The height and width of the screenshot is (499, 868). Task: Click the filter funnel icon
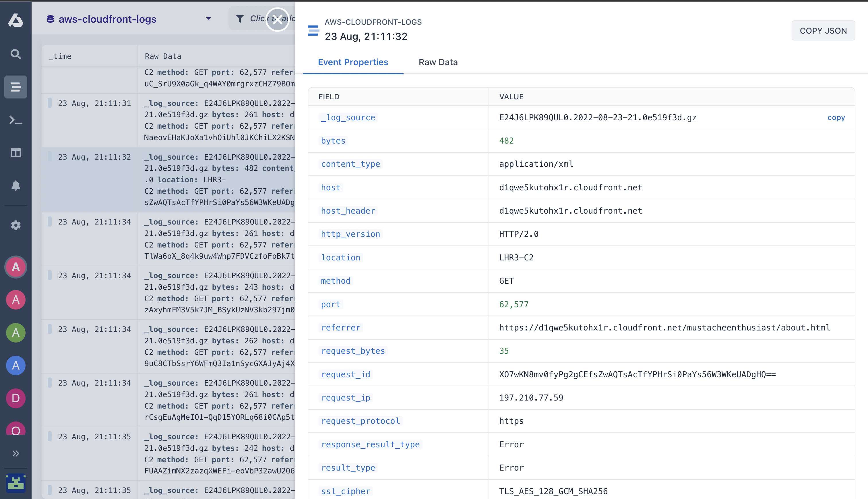[240, 19]
